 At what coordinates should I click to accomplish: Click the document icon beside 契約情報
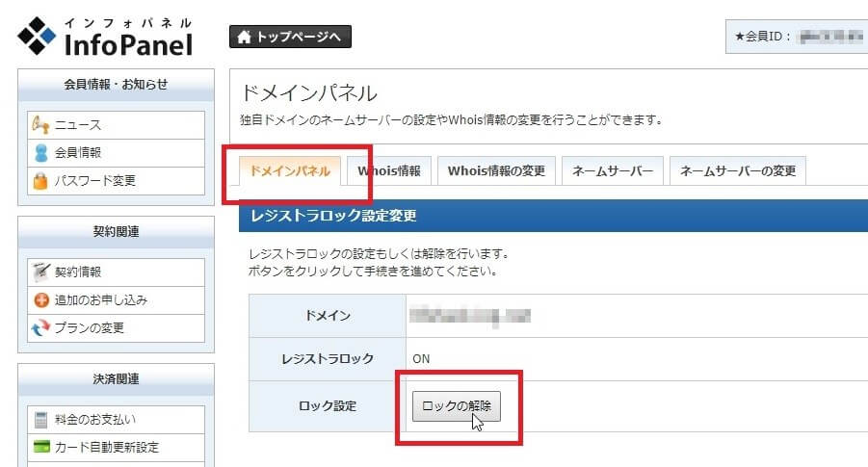pyautogui.click(x=40, y=272)
